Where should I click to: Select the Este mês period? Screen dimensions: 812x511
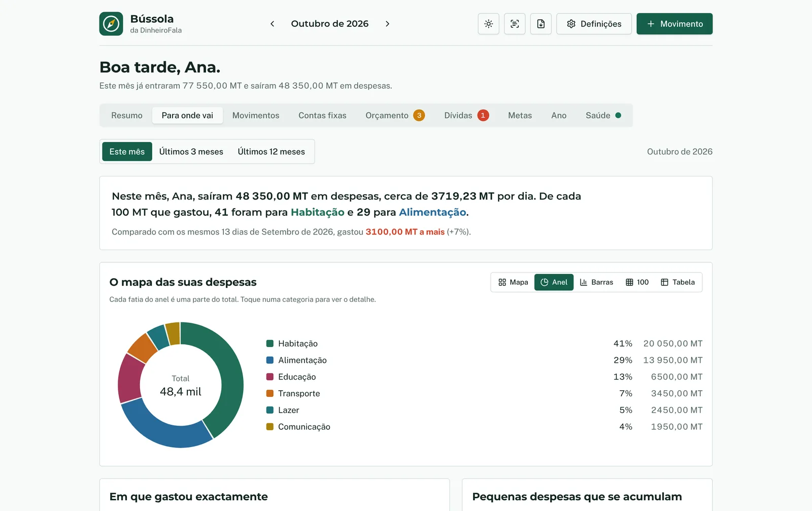point(127,152)
